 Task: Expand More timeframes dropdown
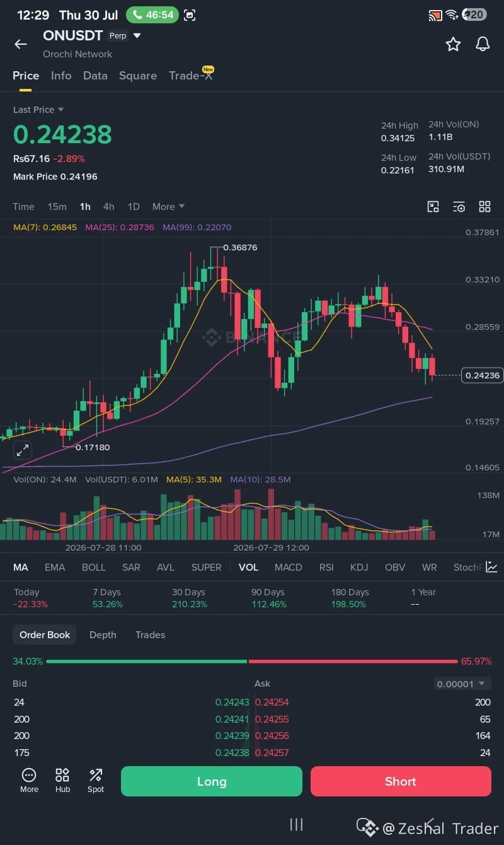pyautogui.click(x=168, y=207)
